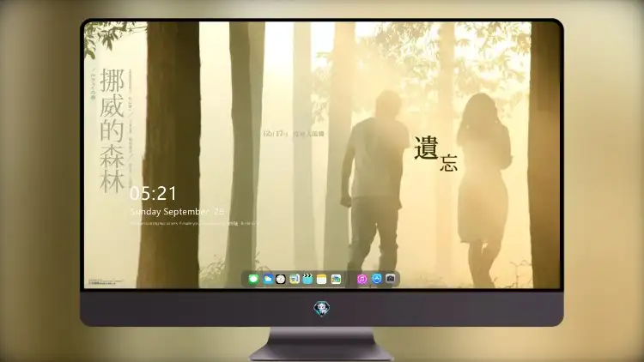The height and width of the screenshot is (362, 644).
Task: Open the Photos gallery dock icon
Action: point(336,279)
